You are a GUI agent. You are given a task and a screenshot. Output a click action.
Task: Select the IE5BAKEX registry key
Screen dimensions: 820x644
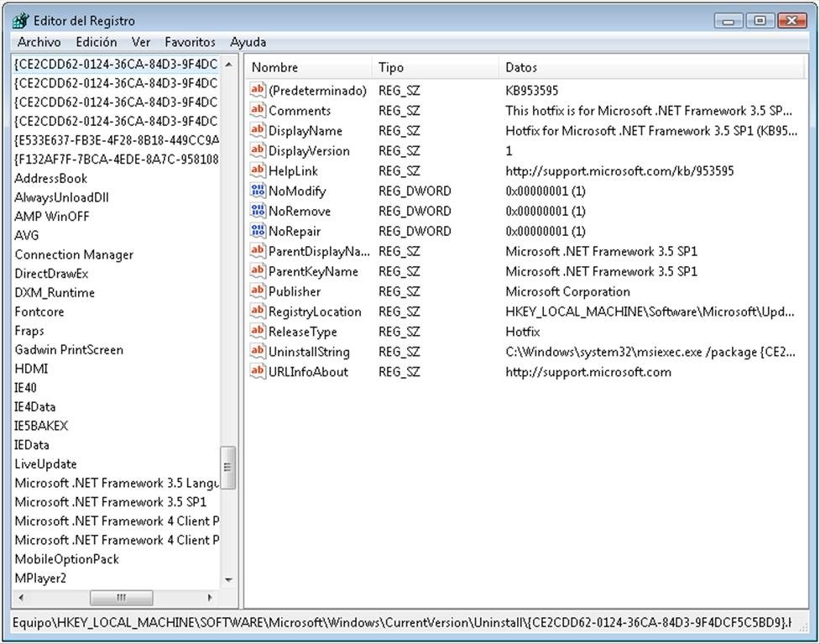pos(41,426)
